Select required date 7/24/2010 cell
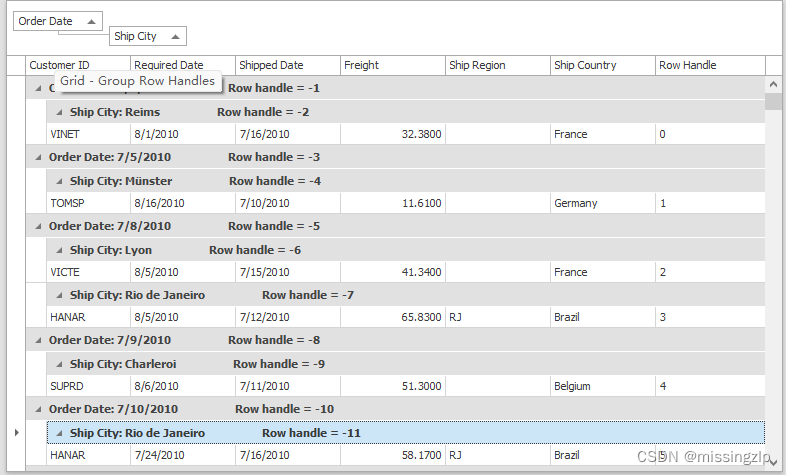The height and width of the screenshot is (475, 786). click(x=183, y=455)
